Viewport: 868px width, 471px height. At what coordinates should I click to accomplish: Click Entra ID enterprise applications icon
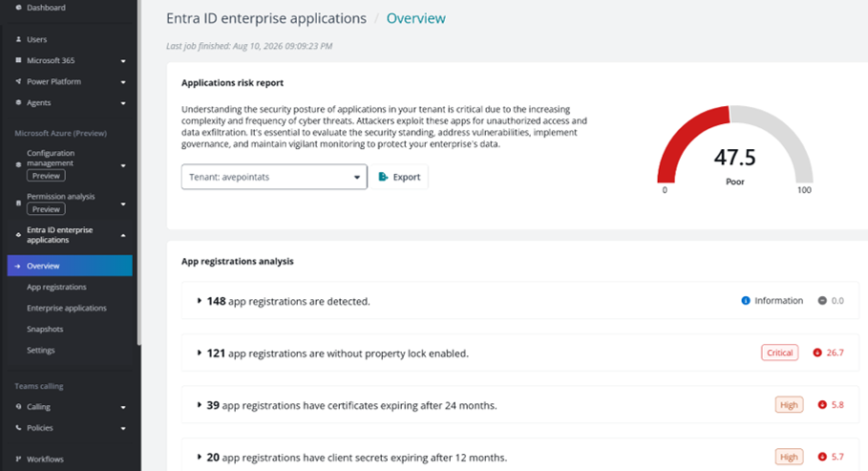coord(18,235)
